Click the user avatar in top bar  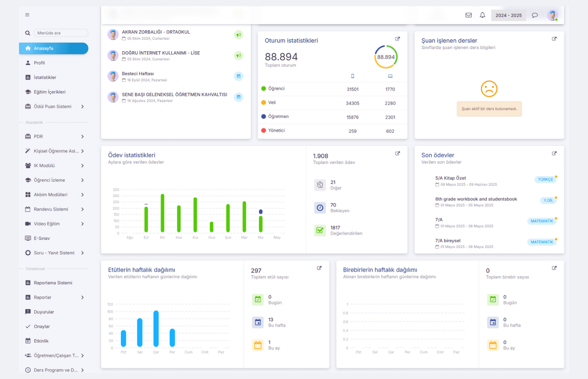(552, 15)
